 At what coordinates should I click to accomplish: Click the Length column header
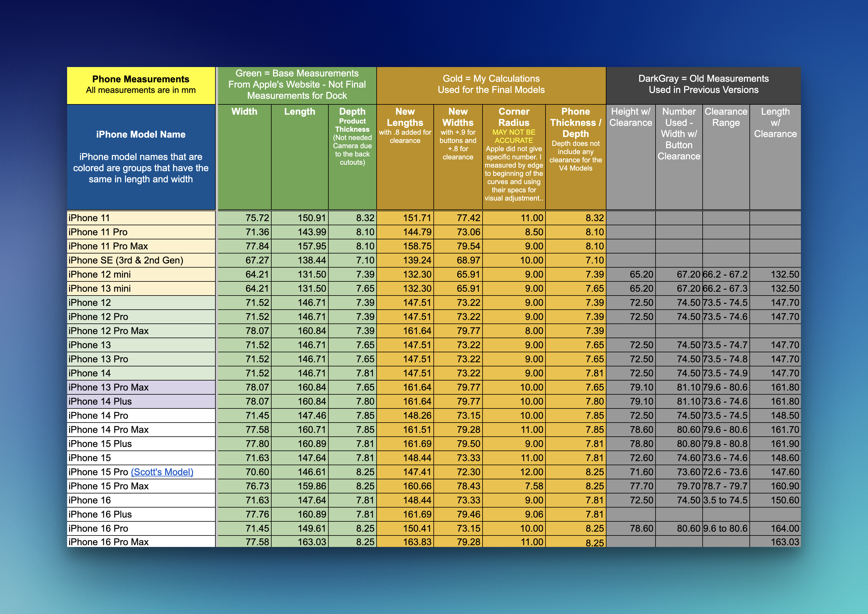[300, 112]
